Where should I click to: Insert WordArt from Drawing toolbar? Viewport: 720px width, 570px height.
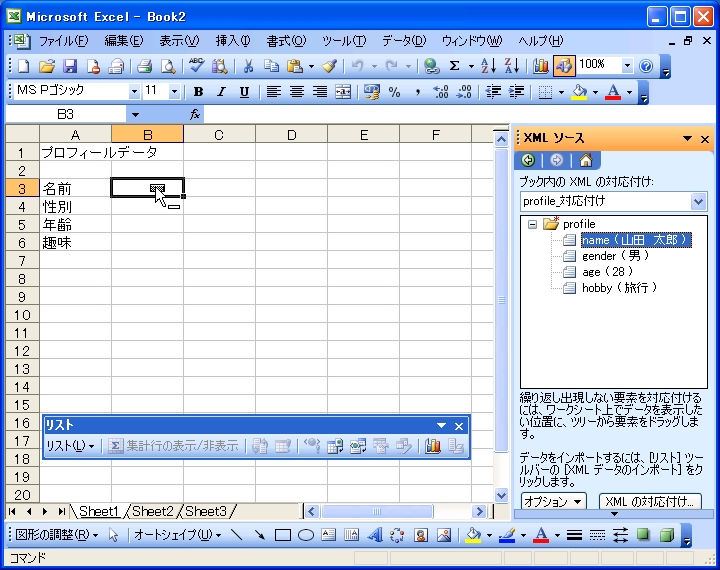(x=375, y=535)
